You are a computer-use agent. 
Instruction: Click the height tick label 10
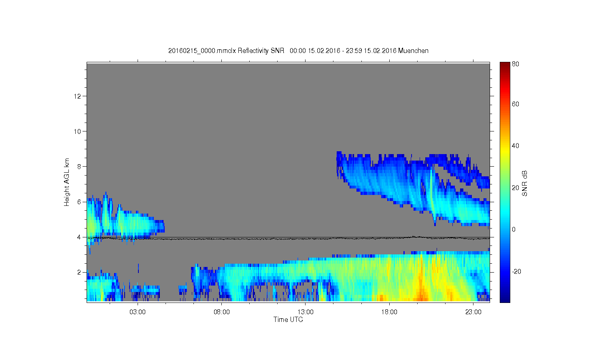pos(78,131)
